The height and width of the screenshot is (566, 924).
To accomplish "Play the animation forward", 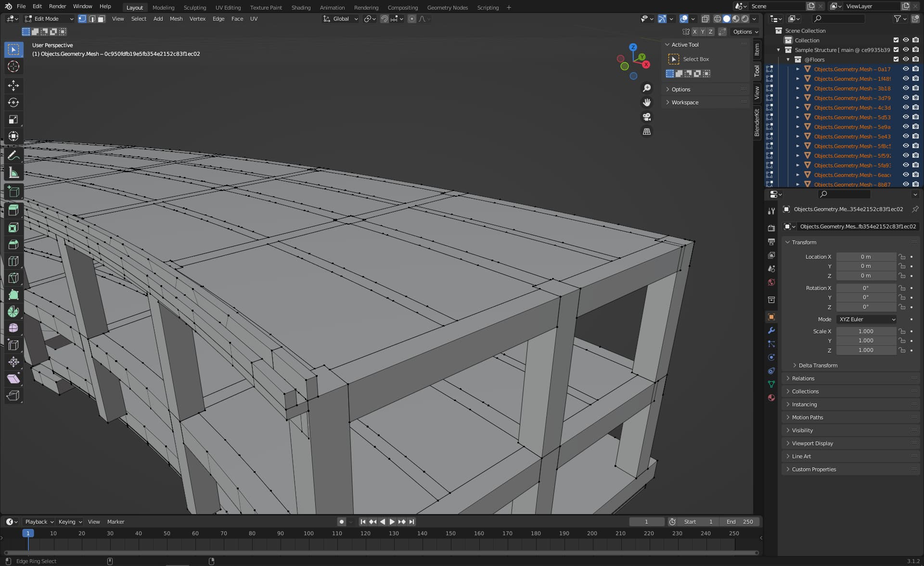I will (392, 522).
